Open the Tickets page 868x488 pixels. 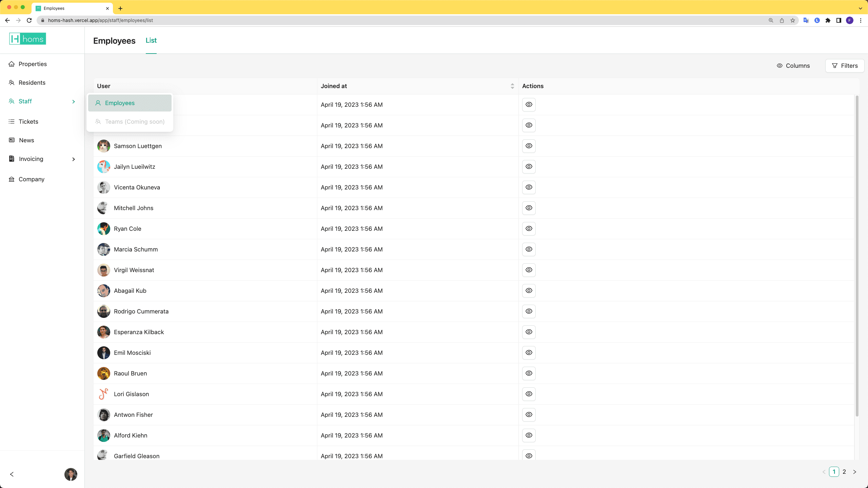(28, 122)
